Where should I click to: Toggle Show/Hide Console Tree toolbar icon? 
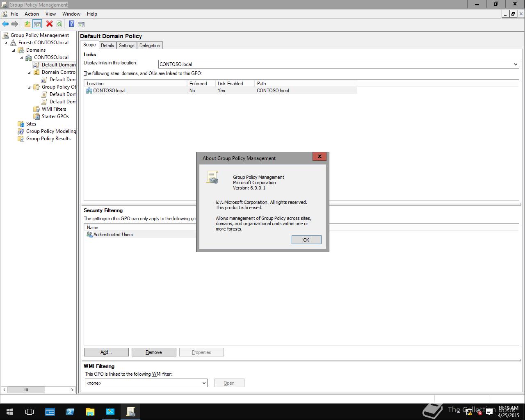coord(37,24)
